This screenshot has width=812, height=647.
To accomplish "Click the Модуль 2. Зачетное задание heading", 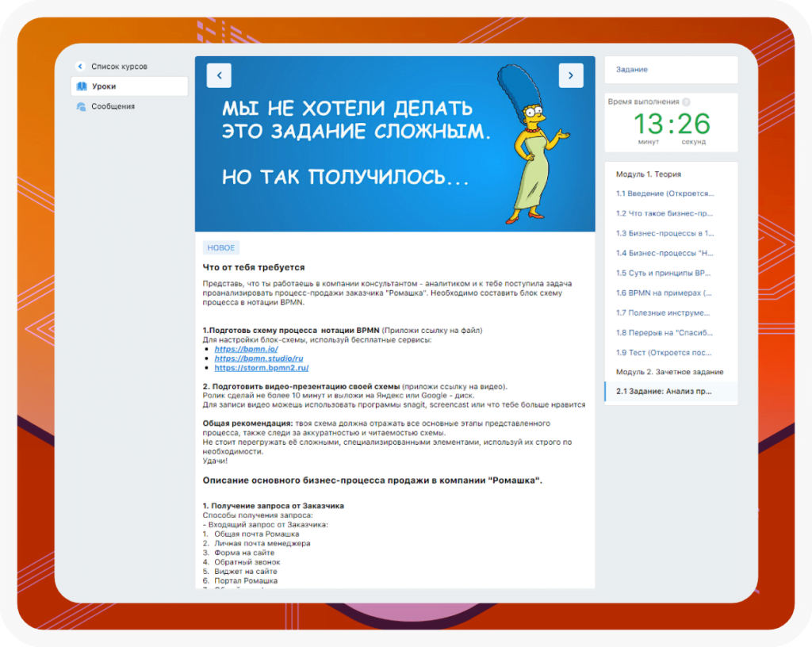I will click(669, 372).
